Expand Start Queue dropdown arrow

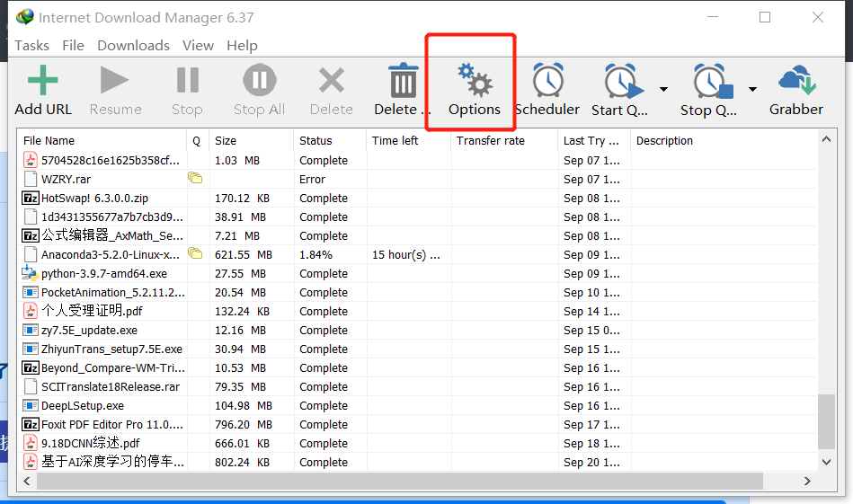[663, 89]
